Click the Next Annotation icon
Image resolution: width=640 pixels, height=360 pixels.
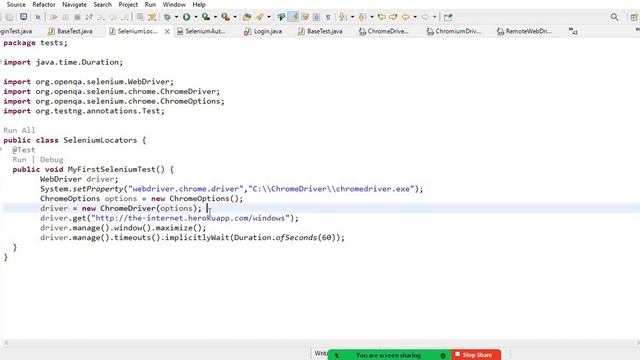342,17
